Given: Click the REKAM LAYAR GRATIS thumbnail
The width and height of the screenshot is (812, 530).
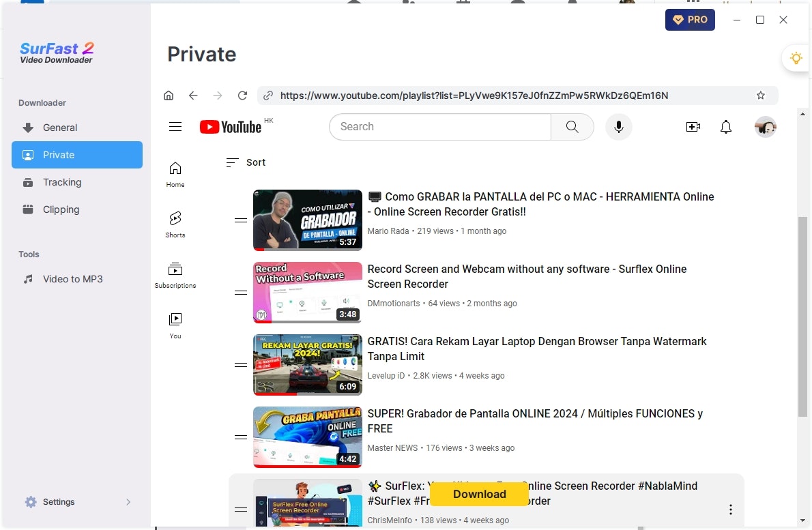Looking at the screenshot, I should tap(308, 365).
